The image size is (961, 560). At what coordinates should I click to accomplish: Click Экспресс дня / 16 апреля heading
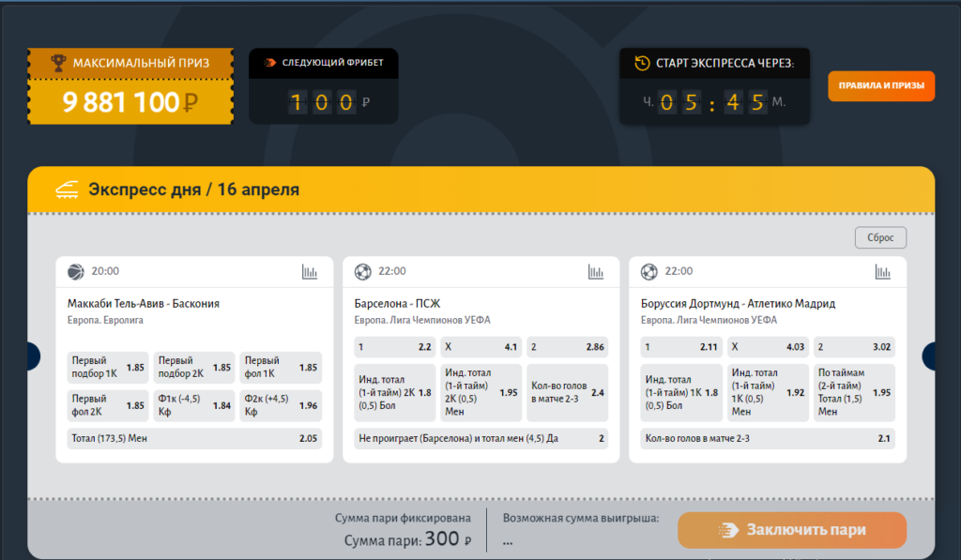click(x=193, y=189)
